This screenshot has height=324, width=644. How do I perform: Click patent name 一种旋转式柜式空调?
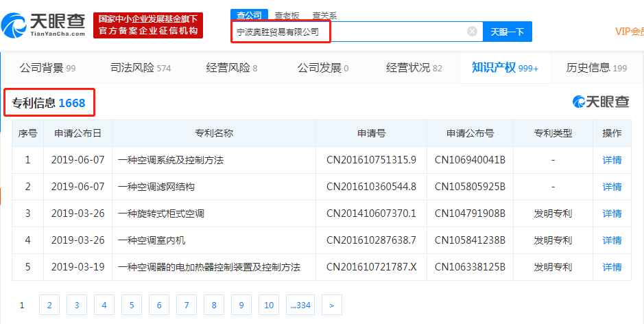point(161,213)
